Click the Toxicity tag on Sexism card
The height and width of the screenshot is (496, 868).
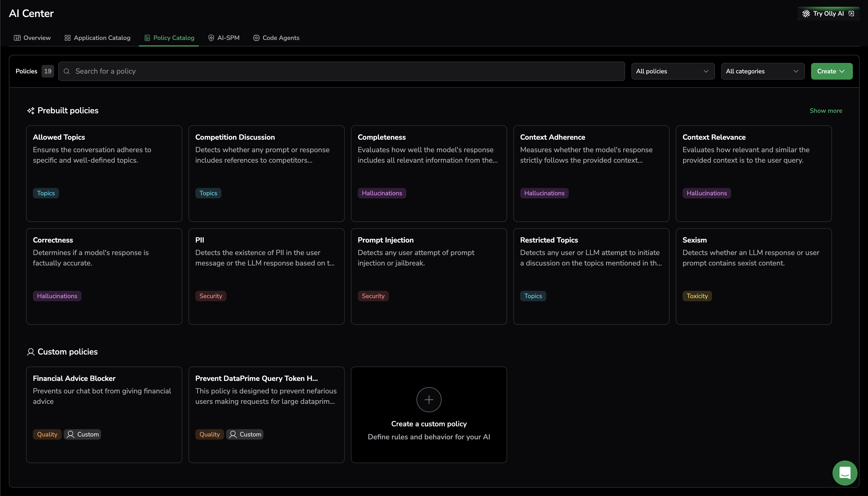tap(697, 296)
